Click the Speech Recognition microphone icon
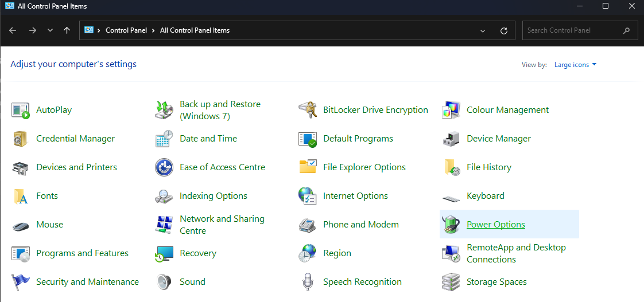 pos(308,282)
